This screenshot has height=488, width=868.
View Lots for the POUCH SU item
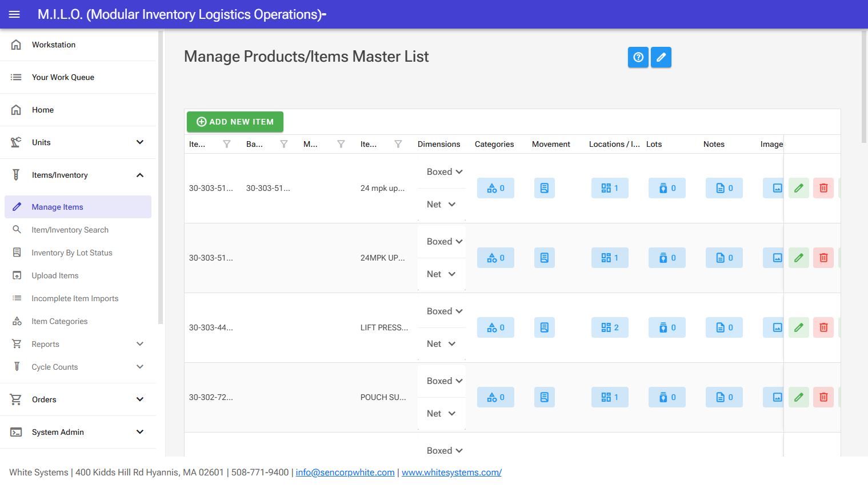(666, 397)
